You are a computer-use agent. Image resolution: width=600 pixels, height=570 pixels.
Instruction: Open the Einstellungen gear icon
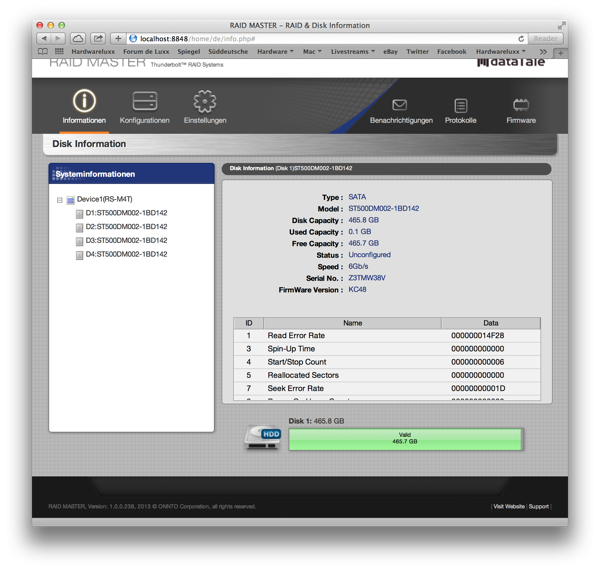[x=205, y=101]
